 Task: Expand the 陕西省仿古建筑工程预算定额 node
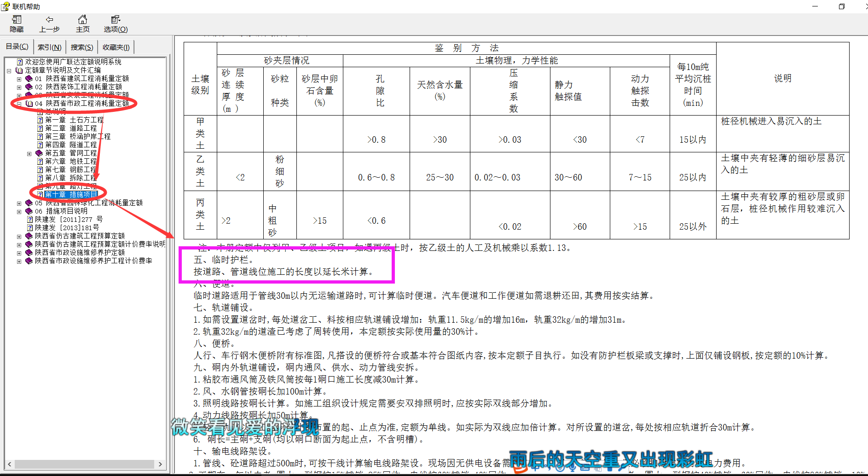pyautogui.click(x=19, y=236)
